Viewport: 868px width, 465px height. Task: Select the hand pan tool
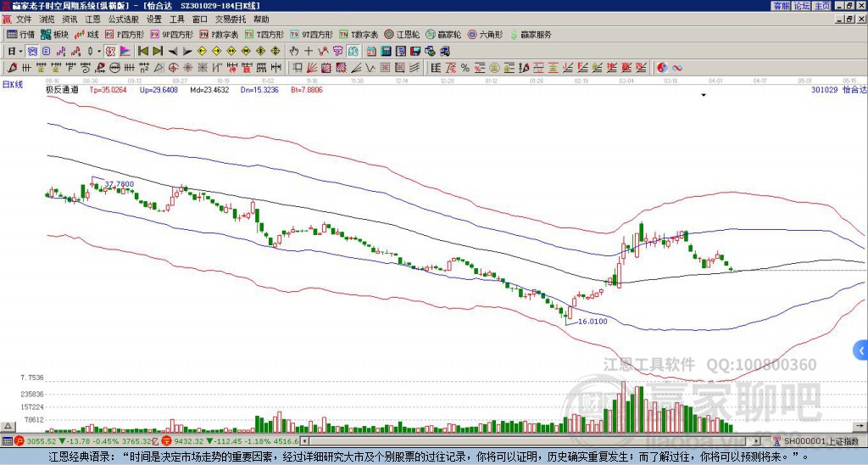293,52
